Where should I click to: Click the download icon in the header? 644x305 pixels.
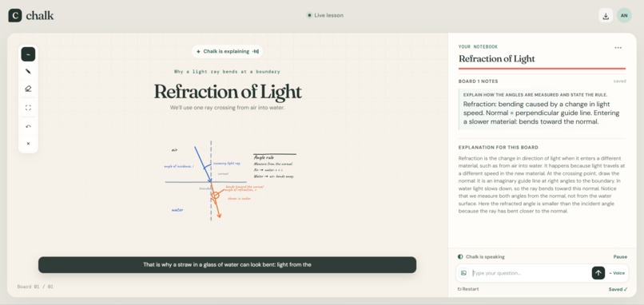[x=606, y=16]
